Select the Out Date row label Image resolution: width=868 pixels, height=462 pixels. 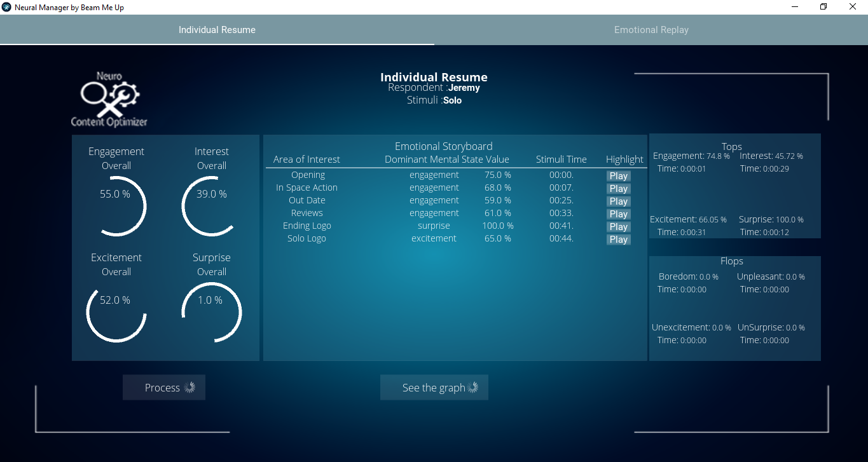307,200
